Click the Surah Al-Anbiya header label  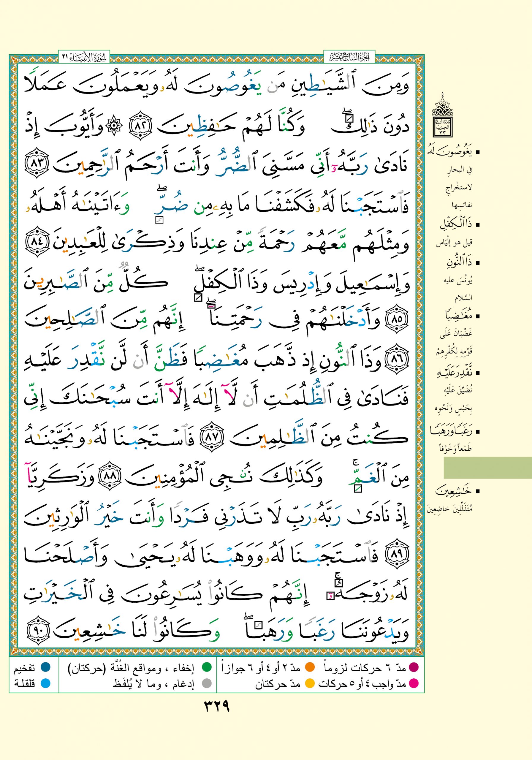84,57
